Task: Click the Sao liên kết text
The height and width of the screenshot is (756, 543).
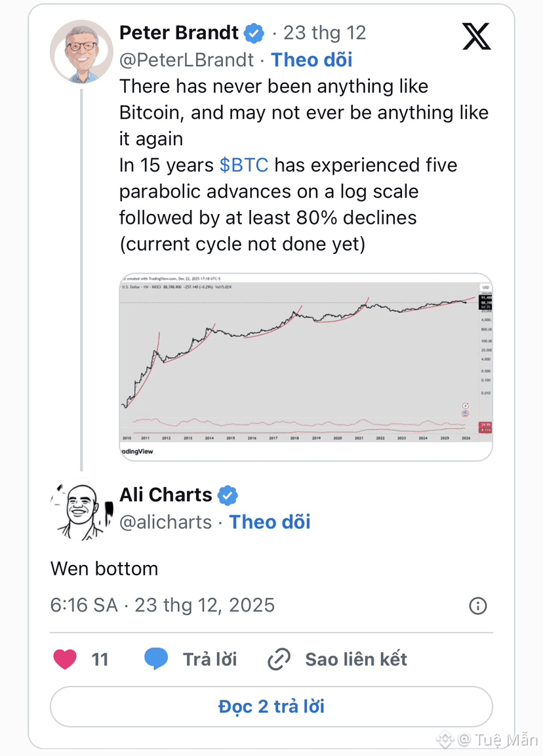Action: [356, 659]
